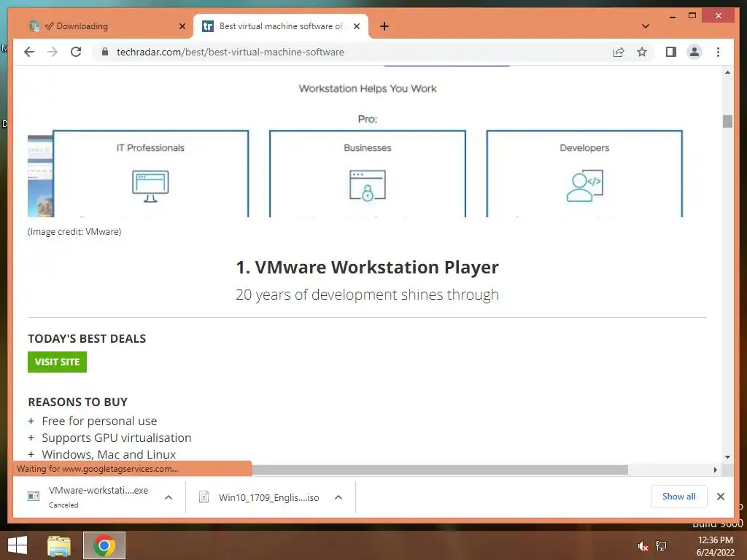
Task: Click the address bar URL
Action: 230,52
